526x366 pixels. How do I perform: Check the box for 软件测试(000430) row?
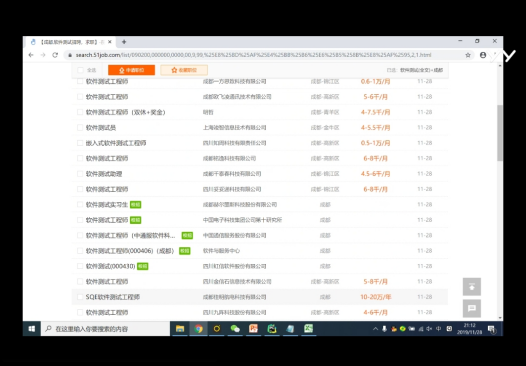click(80, 266)
